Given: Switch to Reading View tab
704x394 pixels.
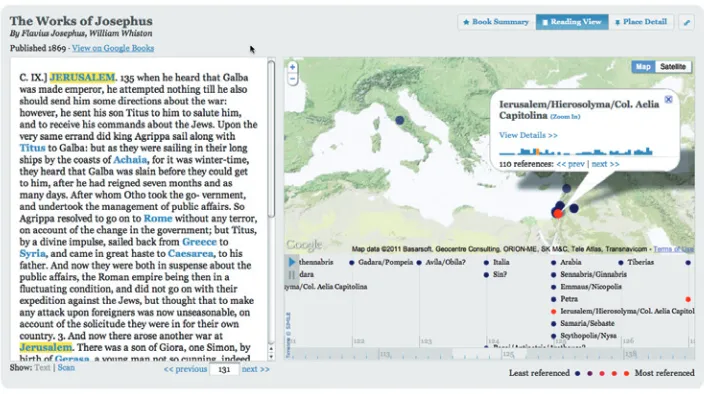Looking at the screenshot, I should coord(572,22).
